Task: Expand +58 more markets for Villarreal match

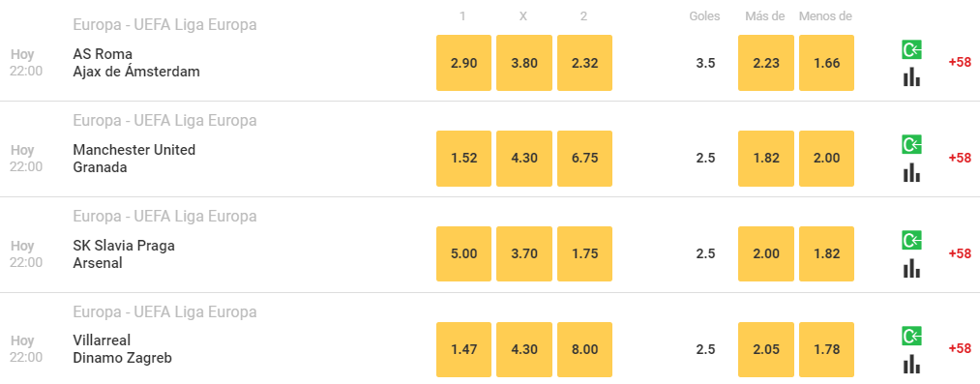Action: (960, 348)
